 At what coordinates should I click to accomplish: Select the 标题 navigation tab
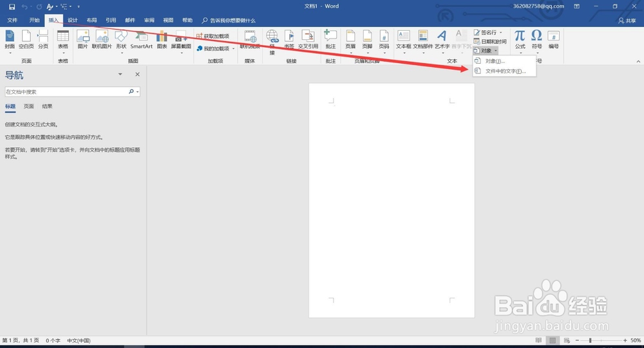(x=10, y=106)
